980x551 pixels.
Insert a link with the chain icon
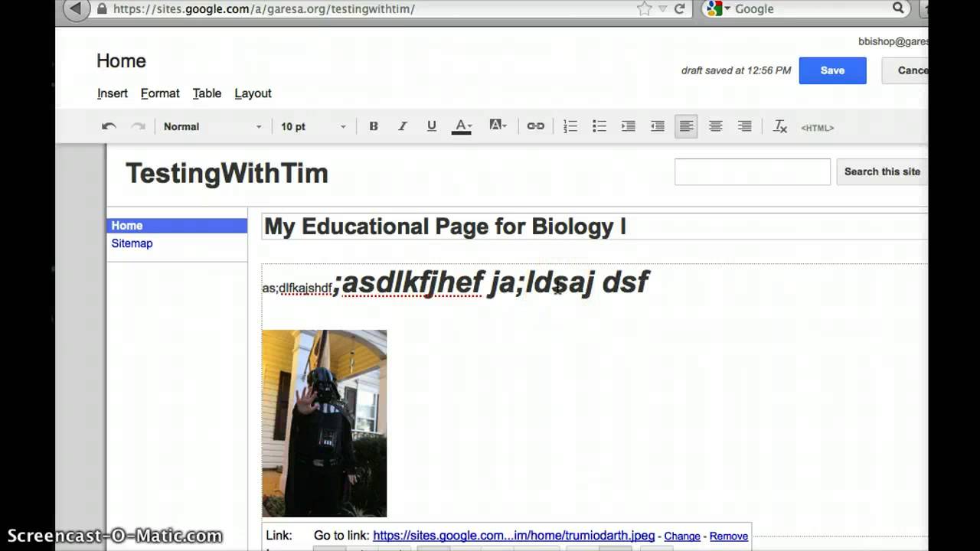536,126
